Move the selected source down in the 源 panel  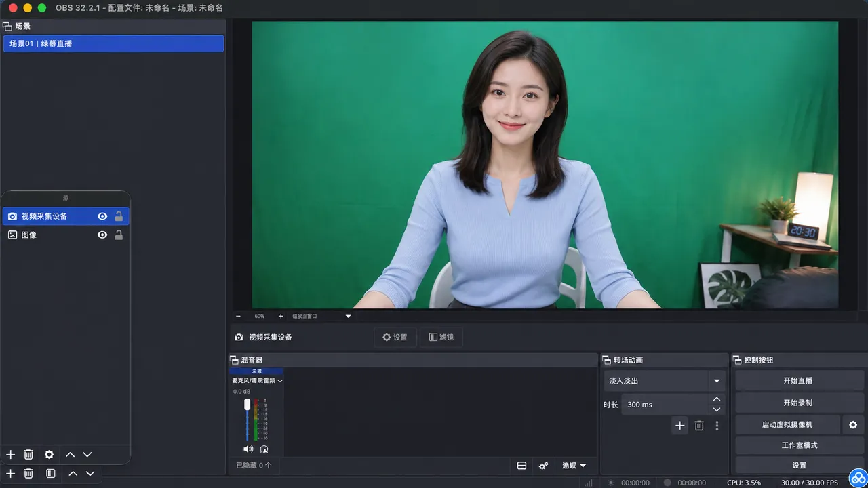87,455
